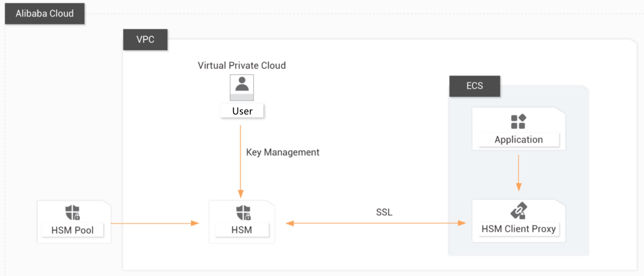This screenshot has height=276, width=644.
Task: Select the User label box
Action: point(242,111)
